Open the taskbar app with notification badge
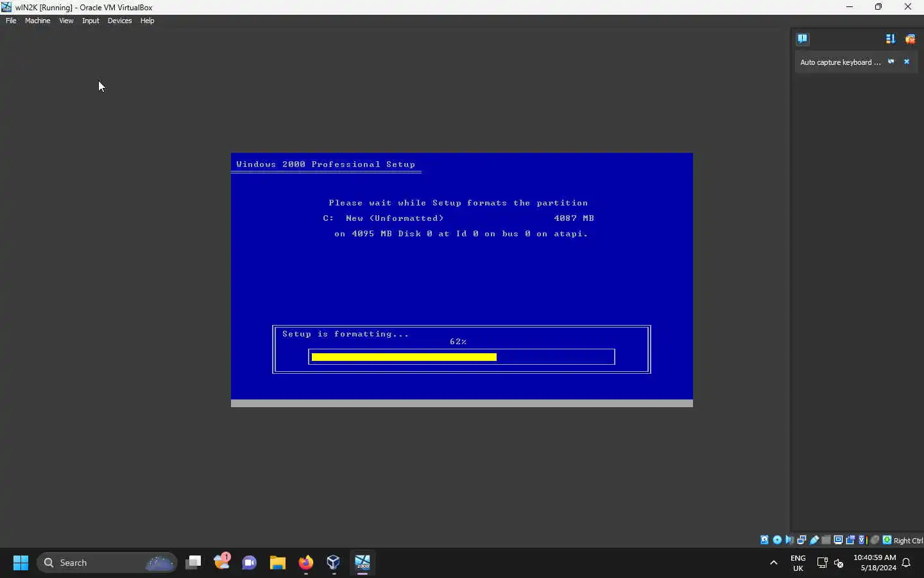924x578 pixels. click(222, 562)
